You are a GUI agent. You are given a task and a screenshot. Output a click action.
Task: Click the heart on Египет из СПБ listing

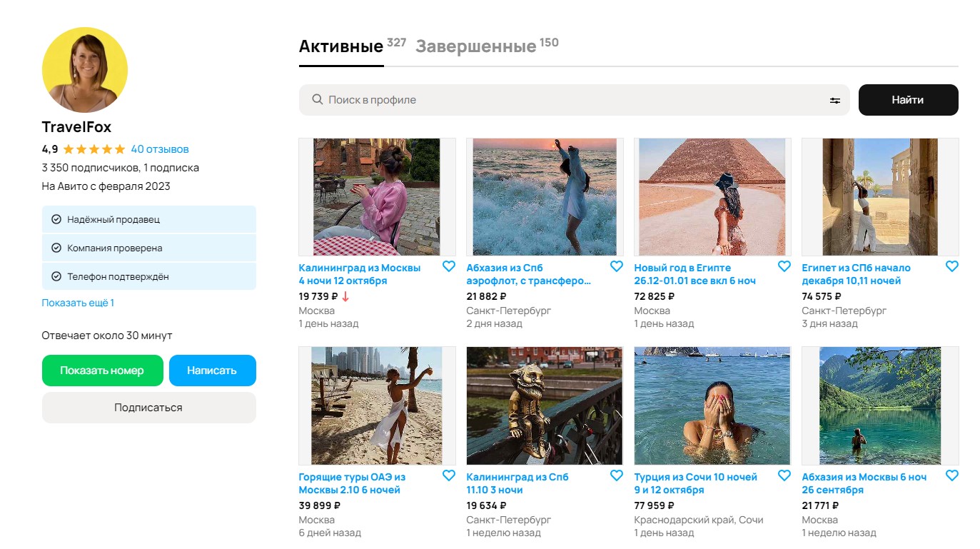951,266
